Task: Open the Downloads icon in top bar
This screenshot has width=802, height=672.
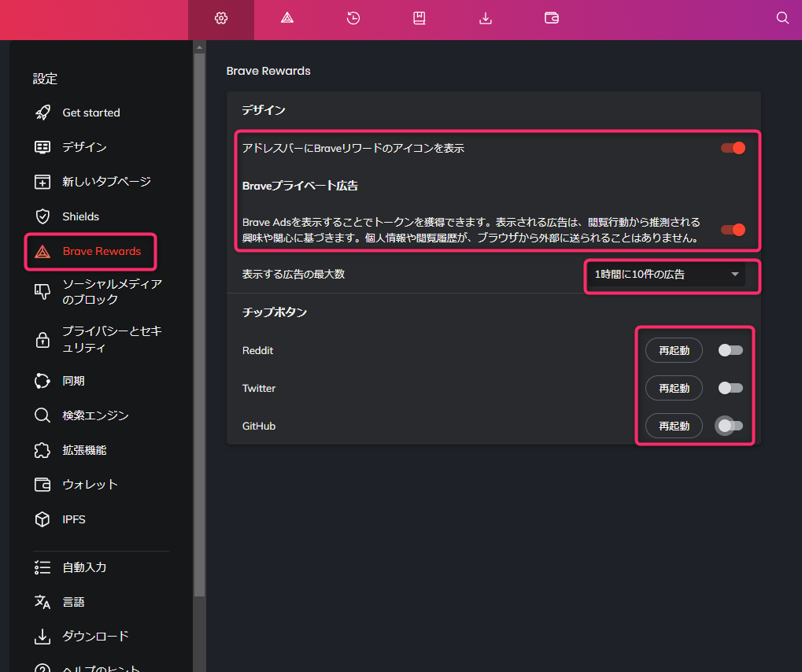Action: click(x=486, y=19)
